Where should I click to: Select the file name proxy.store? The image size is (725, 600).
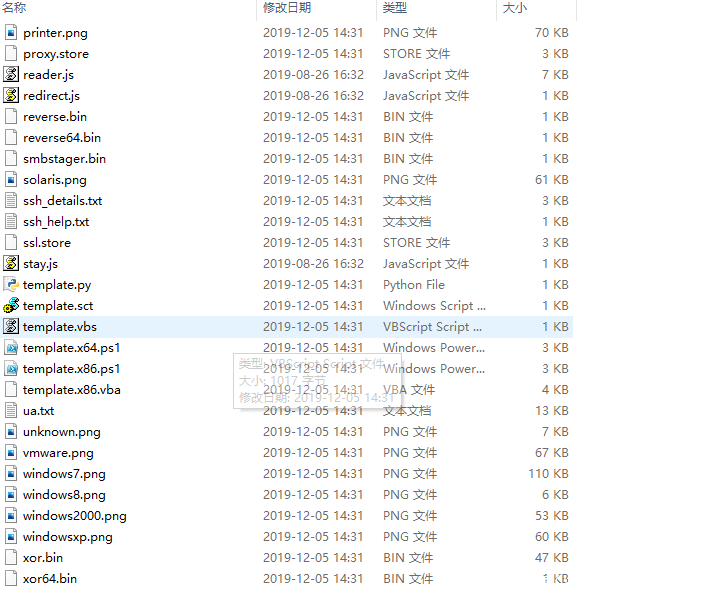(x=56, y=54)
